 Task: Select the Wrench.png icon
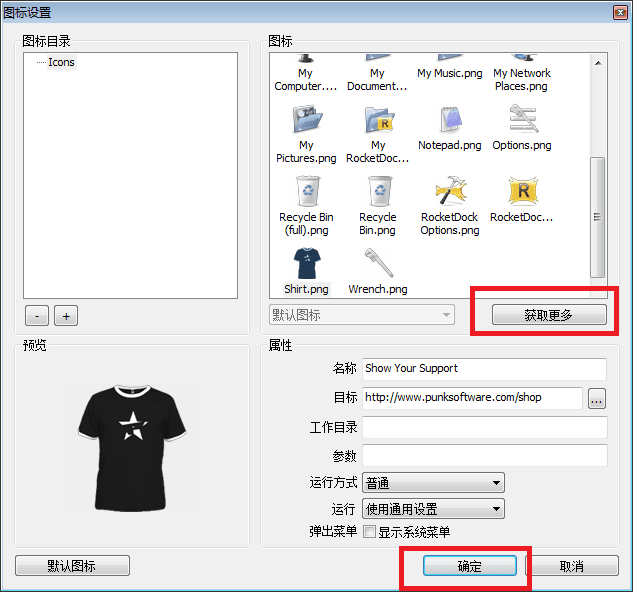point(379,263)
